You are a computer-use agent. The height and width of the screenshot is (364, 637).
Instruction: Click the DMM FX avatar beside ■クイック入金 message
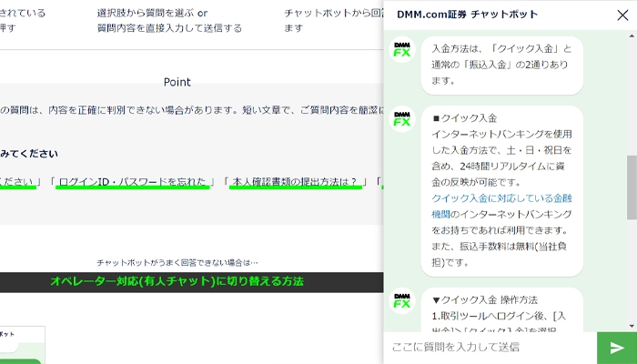pyautogui.click(x=402, y=119)
